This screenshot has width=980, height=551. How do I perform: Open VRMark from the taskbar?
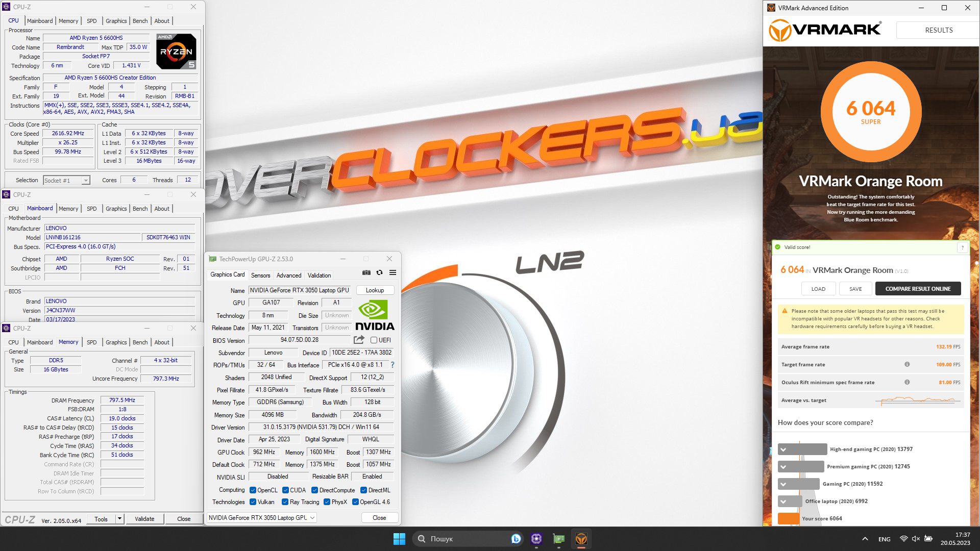pyautogui.click(x=581, y=539)
